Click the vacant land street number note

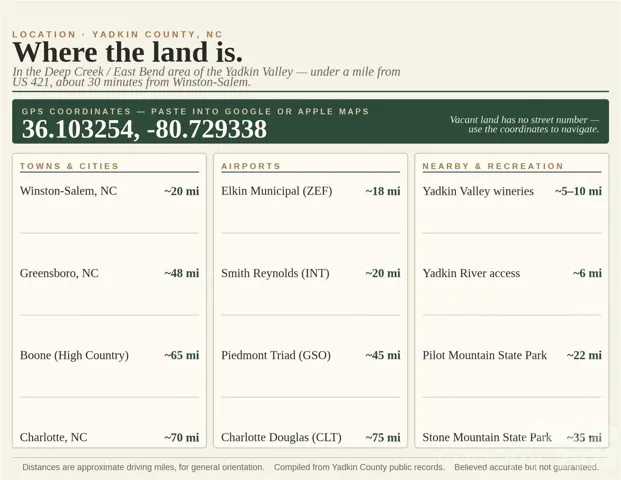pos(524,124)
